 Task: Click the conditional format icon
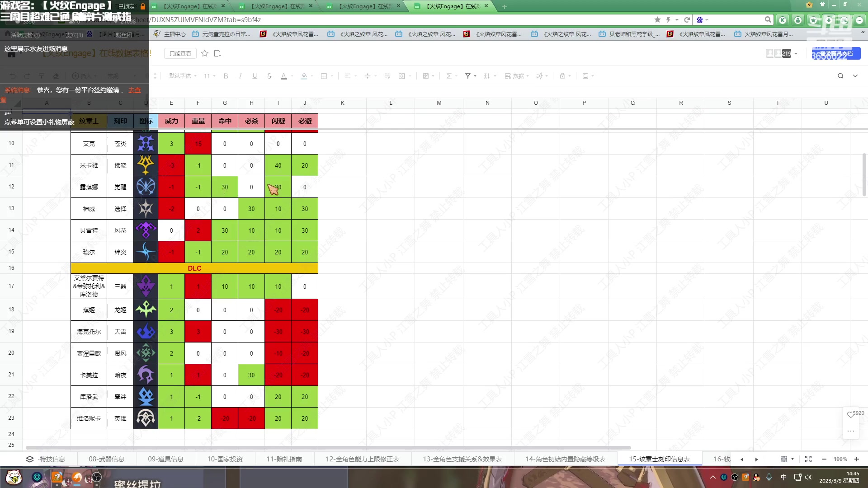[425, 76]
